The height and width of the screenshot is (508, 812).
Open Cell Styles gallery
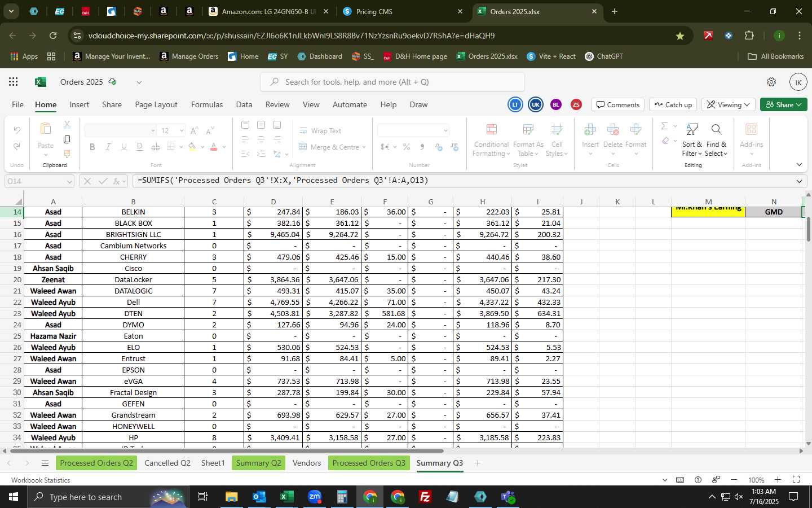[x=557, y=140]
